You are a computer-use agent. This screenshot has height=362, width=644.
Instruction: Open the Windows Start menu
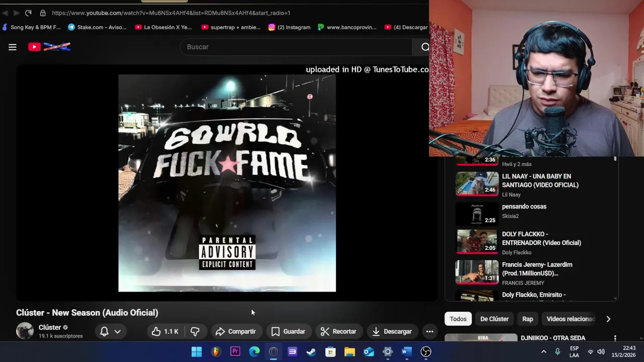[197, 352]
